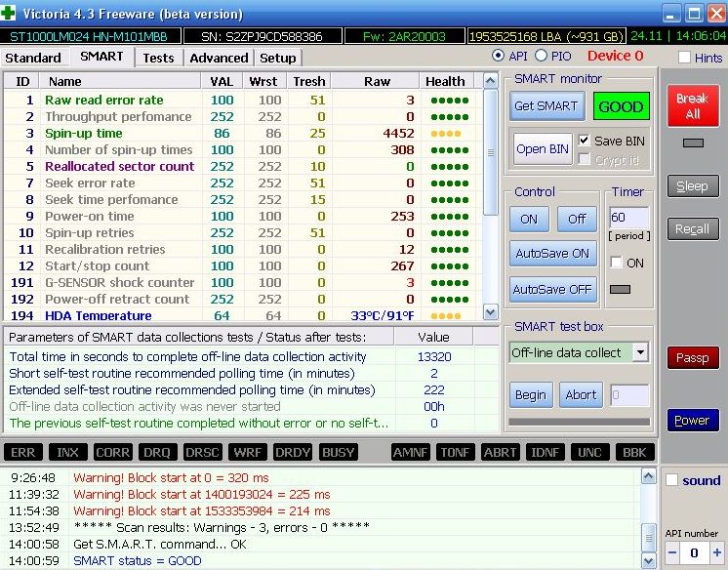Open the Advanced tab

(219, 58)
